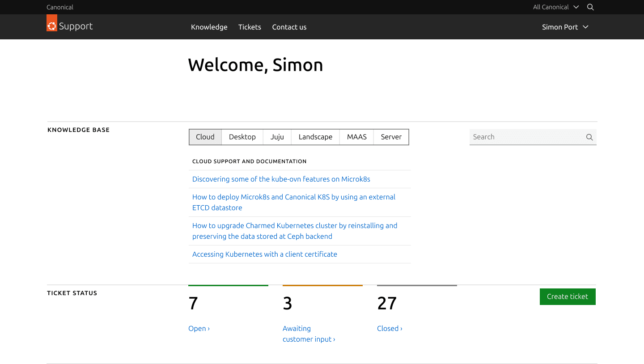Open the Simon Port user menu
The image size is (644, 364).
[x=565, y=27]
